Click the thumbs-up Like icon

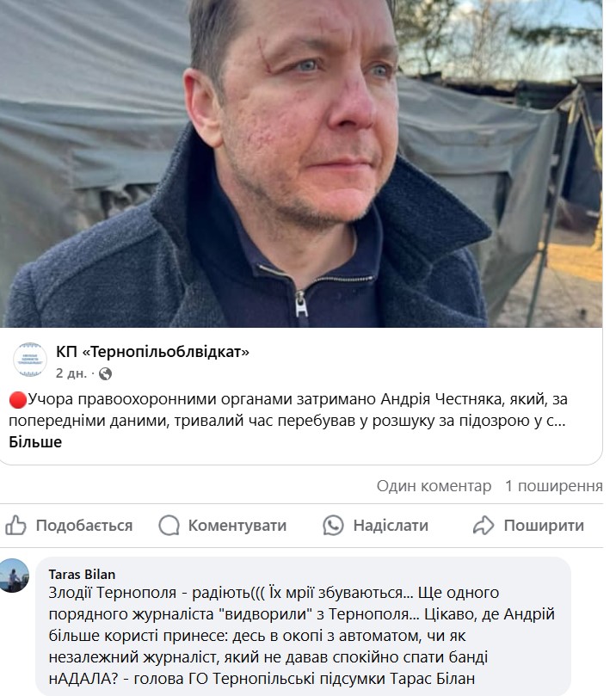[x=15, y=525]
